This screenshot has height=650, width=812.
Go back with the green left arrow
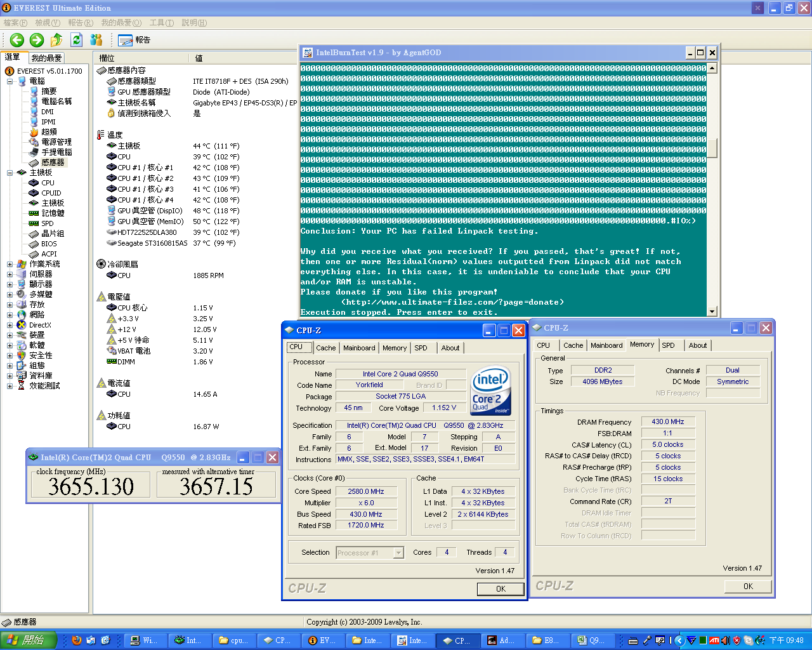click(17, 40)
